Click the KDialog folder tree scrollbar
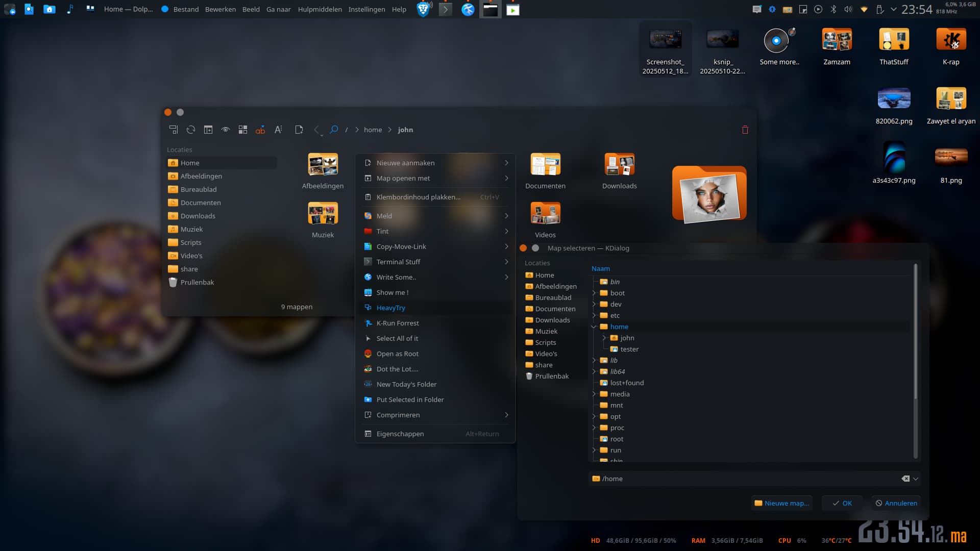 point(916,332)
